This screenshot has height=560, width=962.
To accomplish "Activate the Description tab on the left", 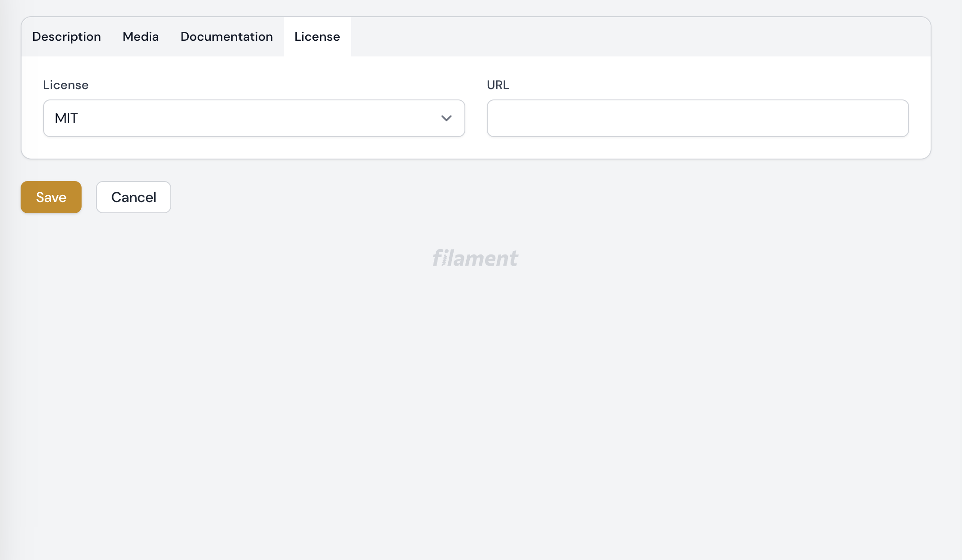I will point(66,37).
